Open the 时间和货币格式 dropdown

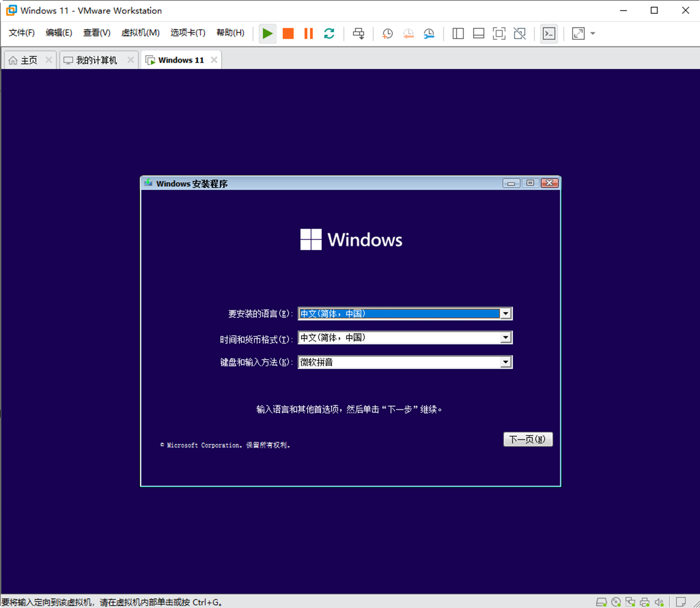point(405,338)
